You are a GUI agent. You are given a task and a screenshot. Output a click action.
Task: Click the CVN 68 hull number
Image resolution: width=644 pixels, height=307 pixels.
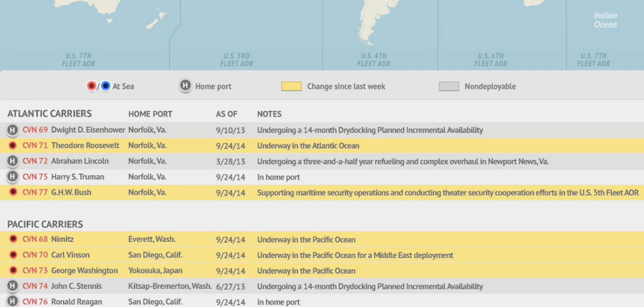35,239
